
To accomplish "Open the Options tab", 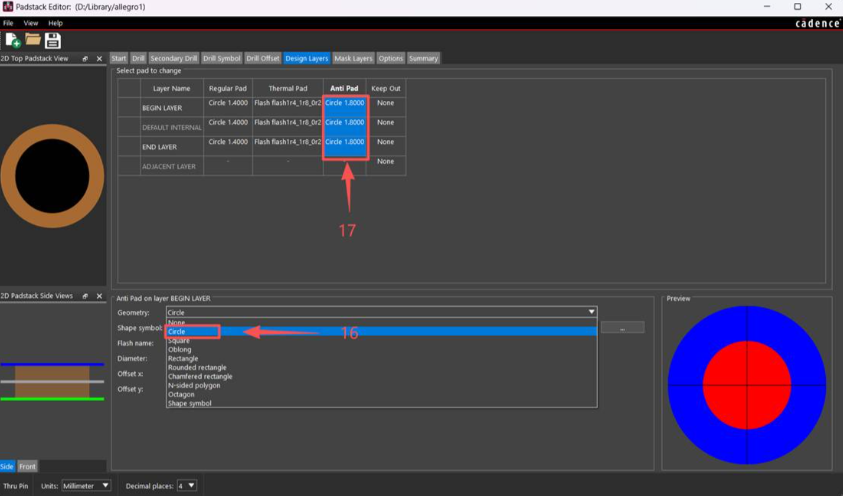I will [390, 58].
